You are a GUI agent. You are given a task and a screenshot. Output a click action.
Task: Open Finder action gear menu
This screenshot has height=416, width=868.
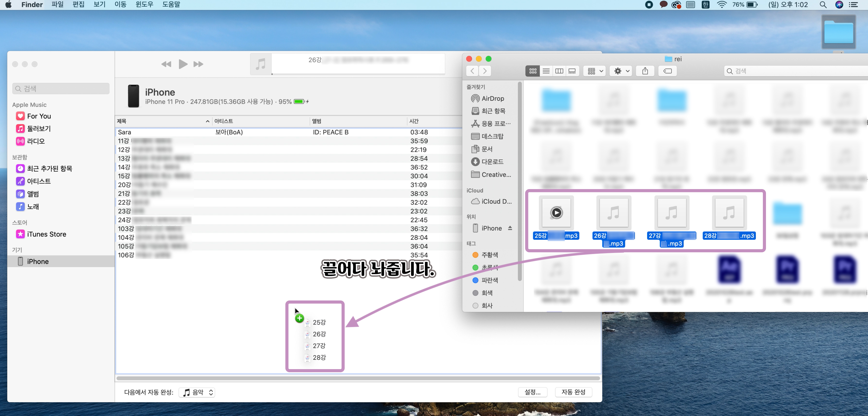pyautogui.click(x=621, y=71)
